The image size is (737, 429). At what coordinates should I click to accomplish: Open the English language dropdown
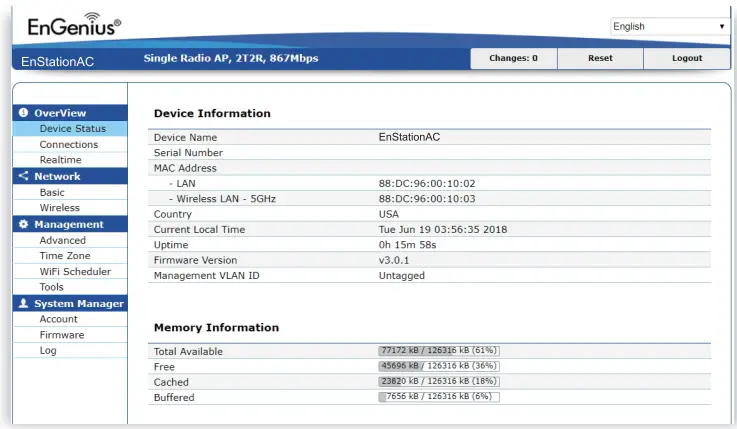pos(670,26)
